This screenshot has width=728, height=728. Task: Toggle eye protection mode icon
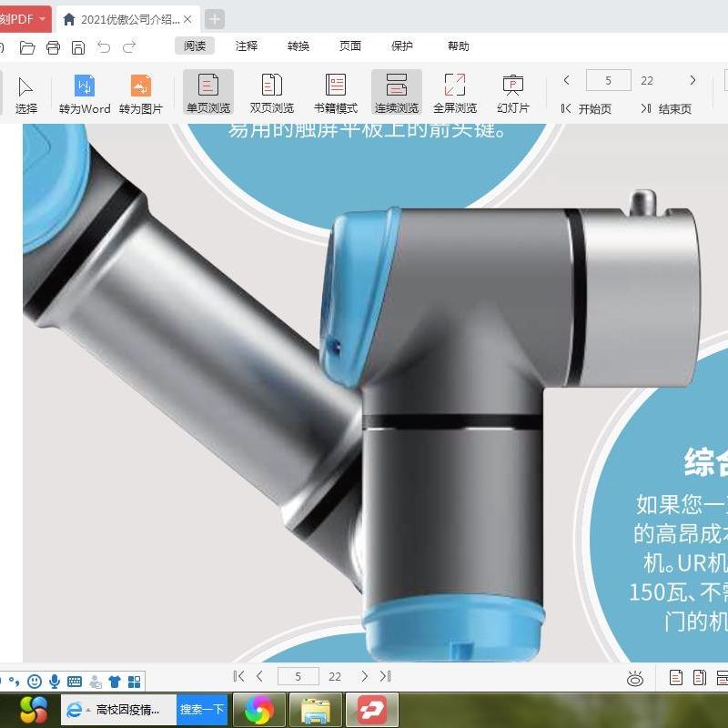(635, 678)
